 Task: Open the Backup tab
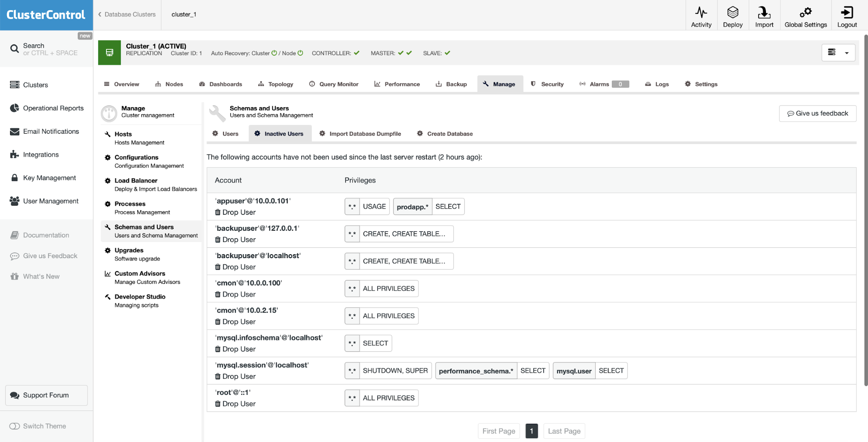coord(451,84)
